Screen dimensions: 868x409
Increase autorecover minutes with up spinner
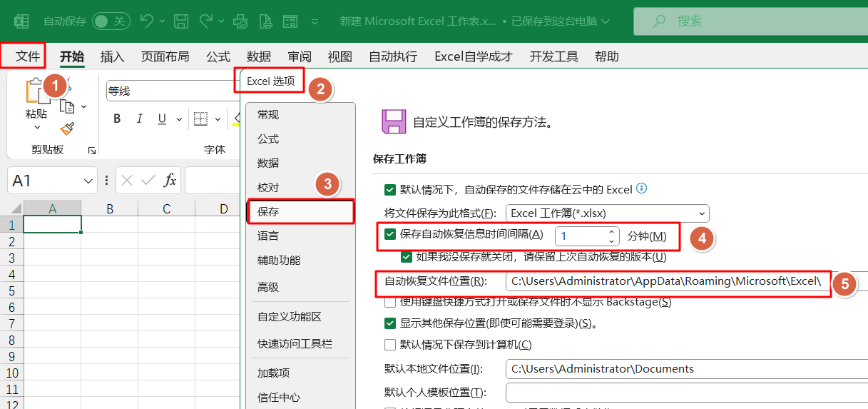[x=611, y=232]
